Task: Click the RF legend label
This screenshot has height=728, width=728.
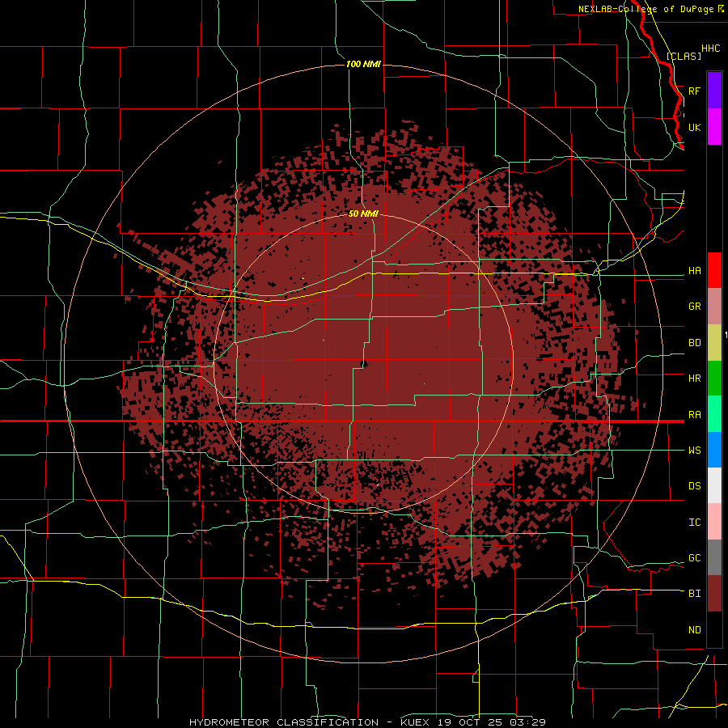Action: click(694, 91)
